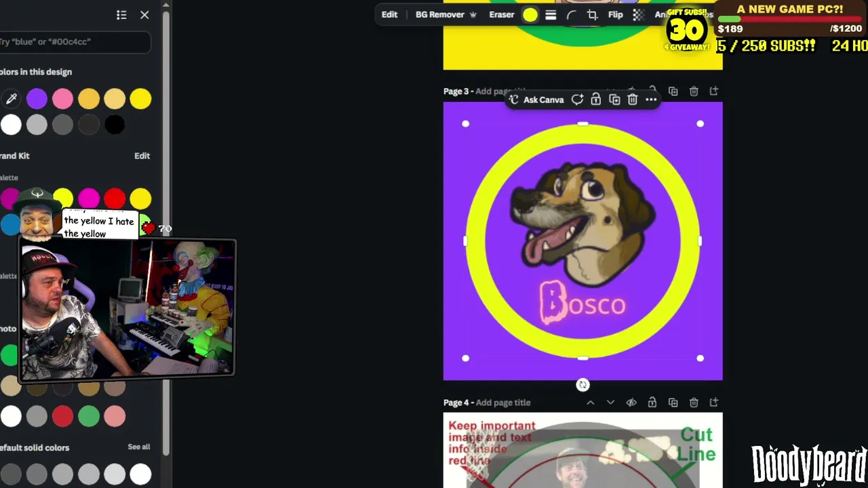Choose the light gray design color swatch
868x488 pixels.
(37, 125)
